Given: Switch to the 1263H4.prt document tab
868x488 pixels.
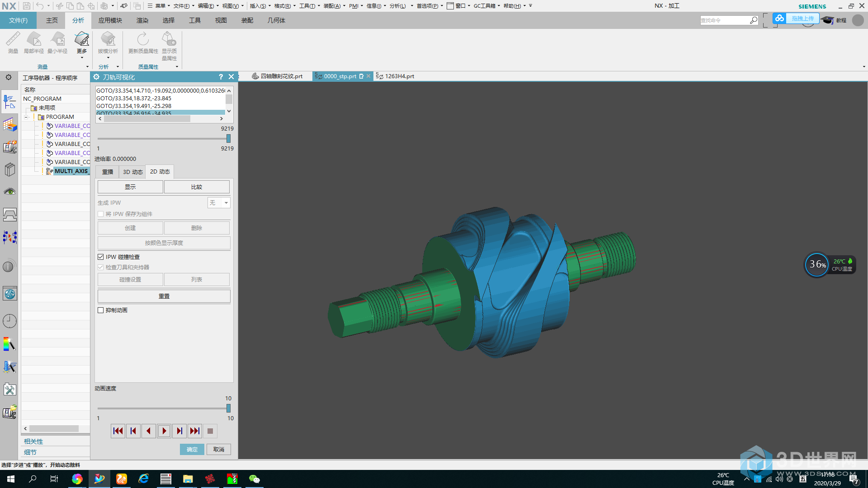Looking at the screenshot, I should (395, 76).
